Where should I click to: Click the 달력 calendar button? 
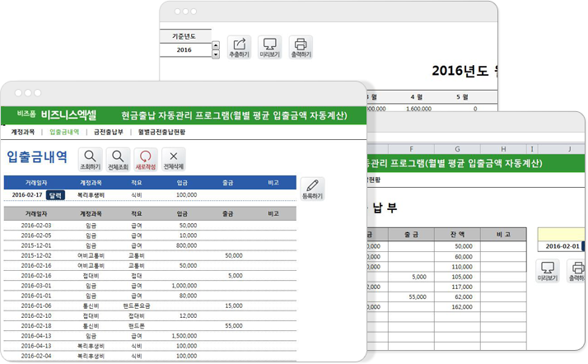[x=55, y=195]
